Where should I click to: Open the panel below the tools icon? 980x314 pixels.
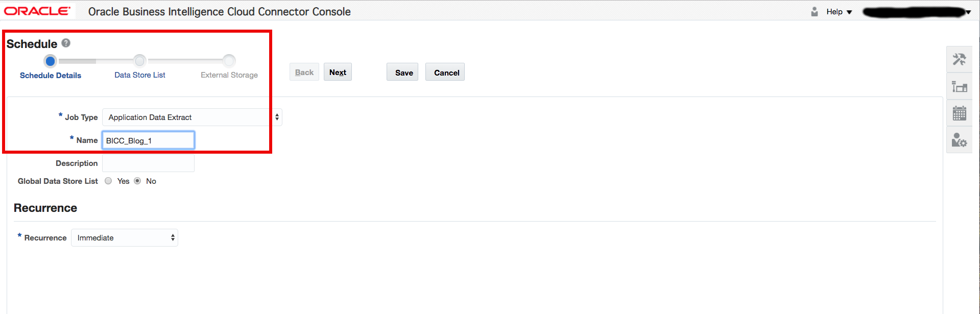(959, 87)
